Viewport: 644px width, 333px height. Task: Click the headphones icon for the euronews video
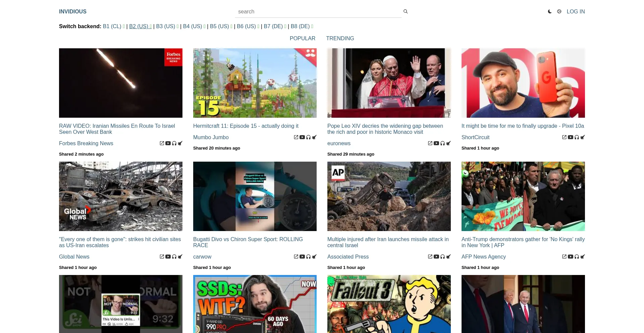pos(442,143)
